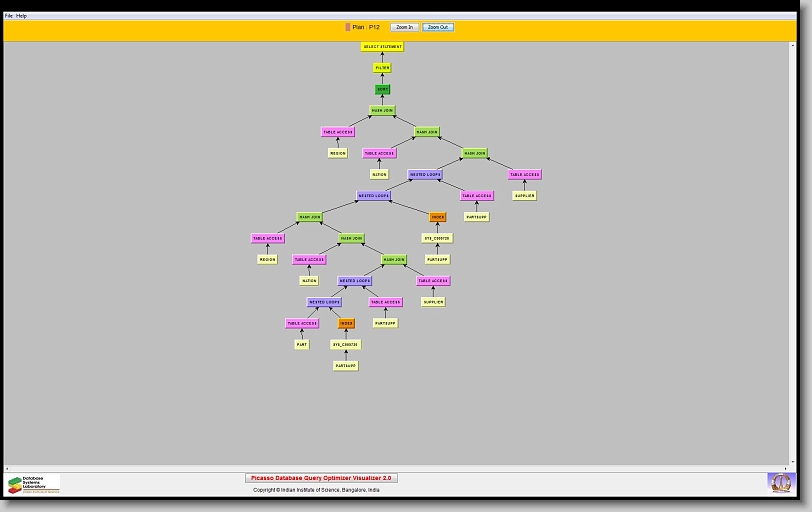Select the lowest NESTED LOOPS node

[324, 302]
